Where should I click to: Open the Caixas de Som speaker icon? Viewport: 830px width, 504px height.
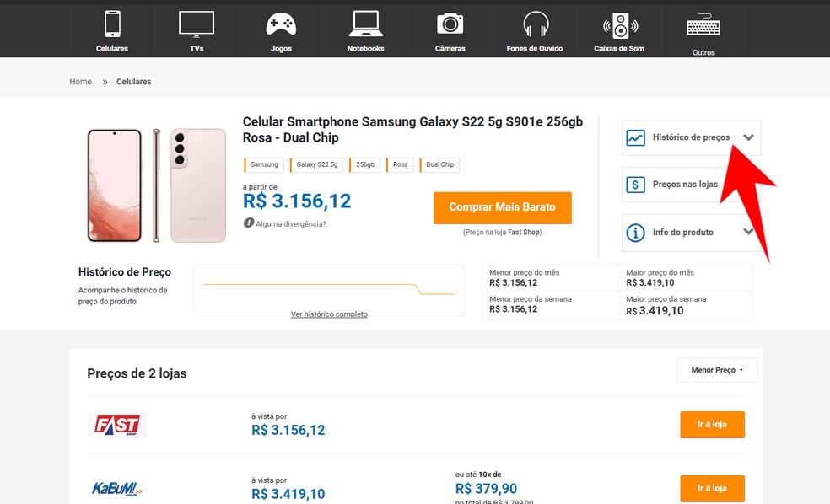[x=620, y=25]
